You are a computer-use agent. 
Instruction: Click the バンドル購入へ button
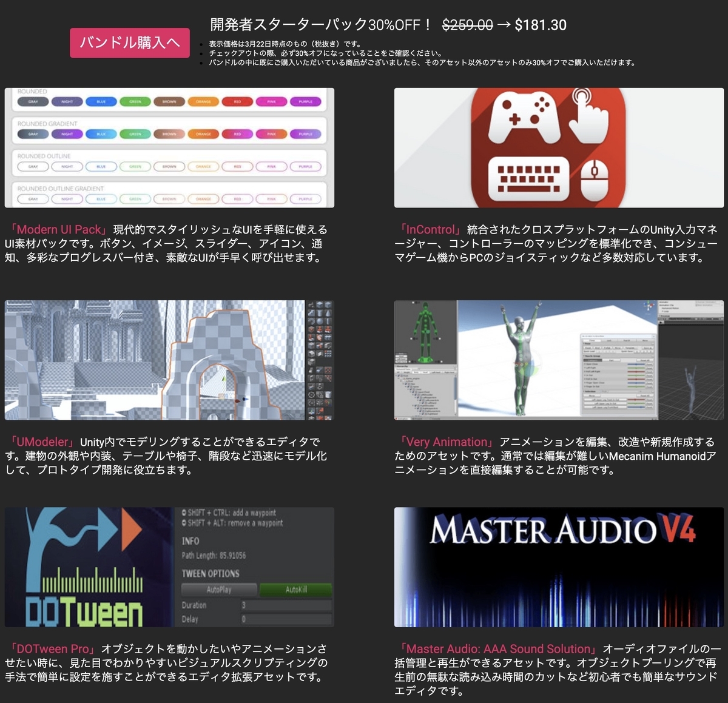pyautogui.click(x=130, y=42)
